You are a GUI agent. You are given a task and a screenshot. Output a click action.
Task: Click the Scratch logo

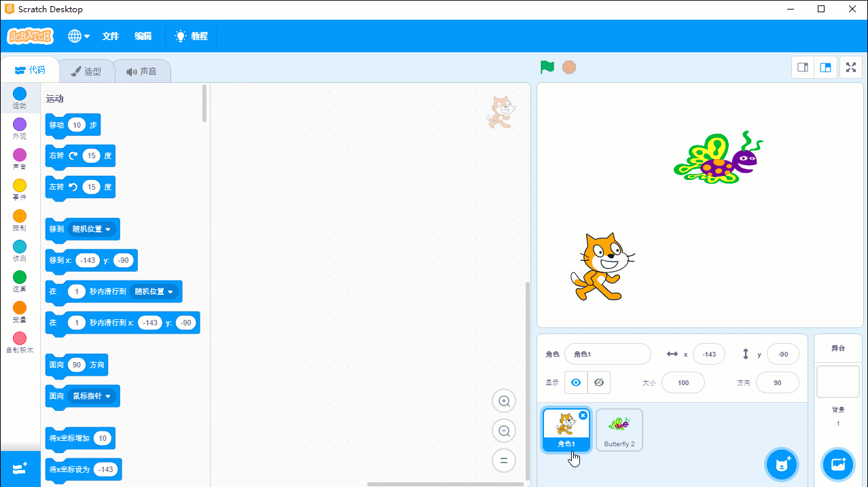pyautogui.click(x=30, y=36)
